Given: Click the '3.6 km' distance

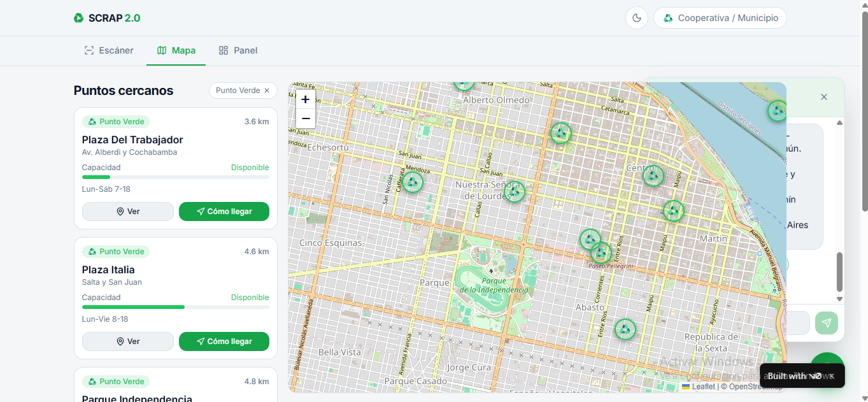Looking at the screenshot, I should [x=257, y=122].
